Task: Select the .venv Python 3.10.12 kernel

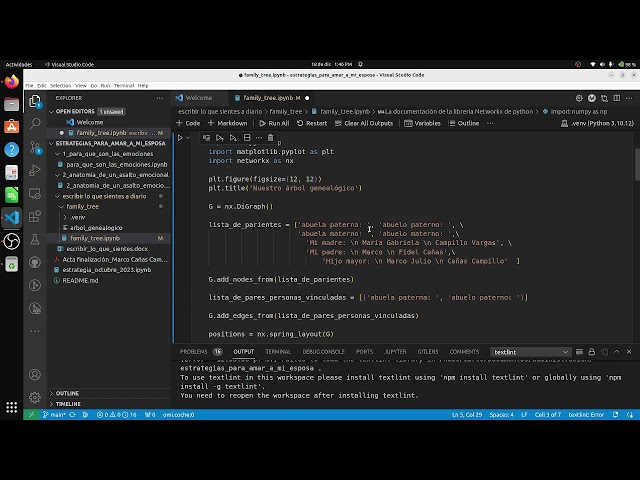Action: pyautogui.click(x=598, y=123)
